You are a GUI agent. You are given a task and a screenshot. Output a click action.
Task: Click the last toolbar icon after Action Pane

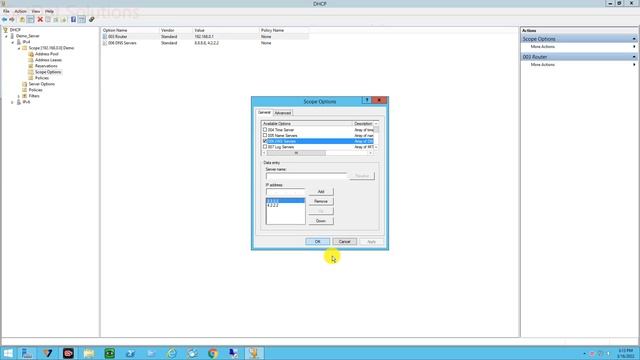[x=92, y=20]
